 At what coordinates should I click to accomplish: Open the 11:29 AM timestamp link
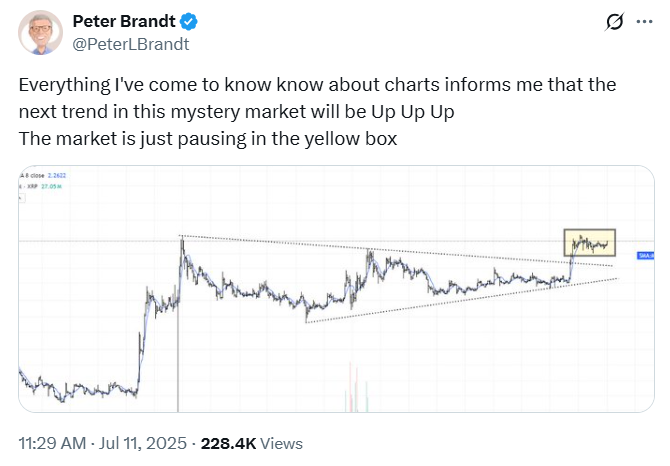tap(52, 443)
